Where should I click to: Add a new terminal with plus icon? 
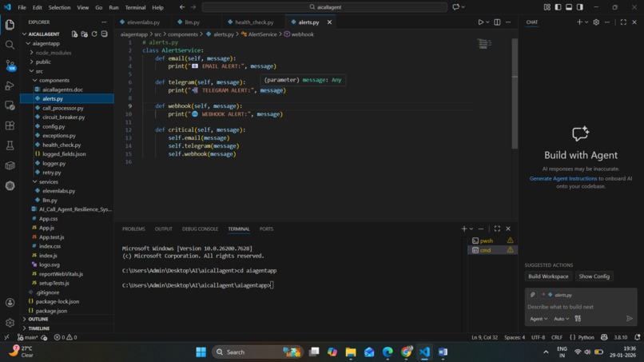(x=464, y=229)
